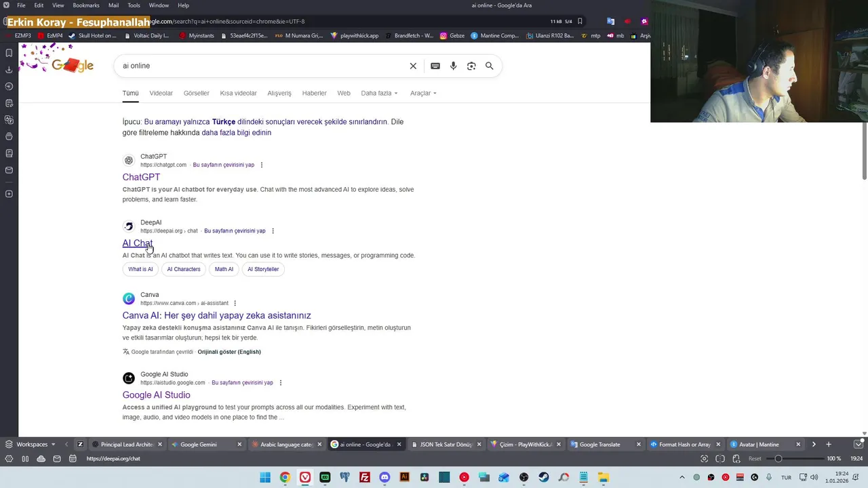Screen dimensions: 868x488
Task: Click the sync cloud icon in status bar
Action: (x=41, y=459)
